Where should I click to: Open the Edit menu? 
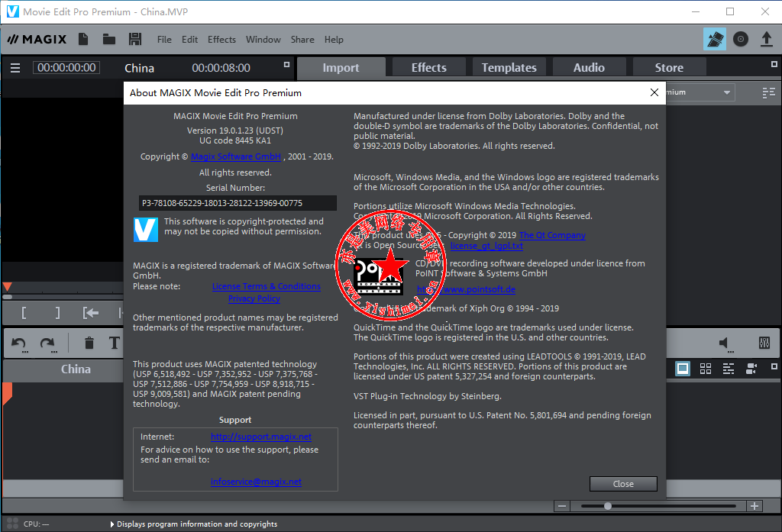tap(189, 40)
